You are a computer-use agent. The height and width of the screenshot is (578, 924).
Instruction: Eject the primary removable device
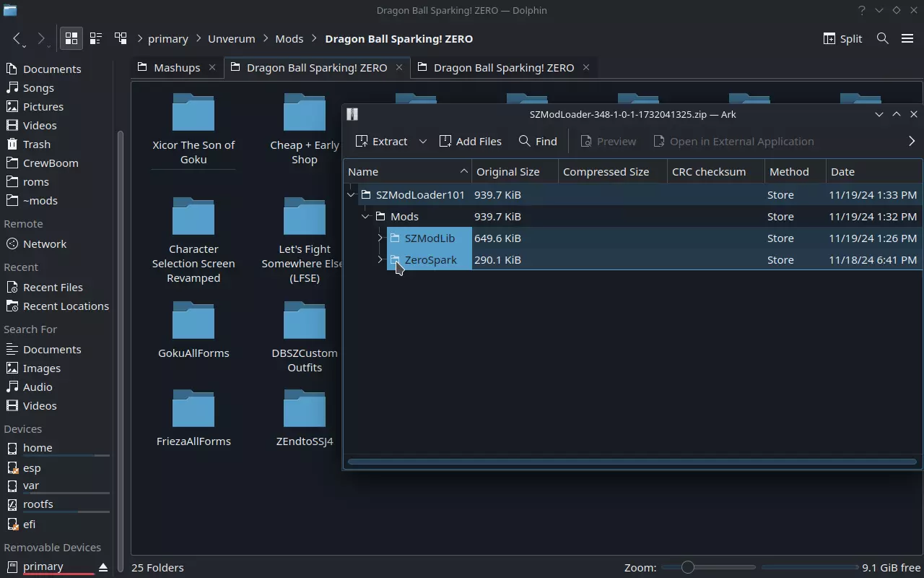click(103, 567)
